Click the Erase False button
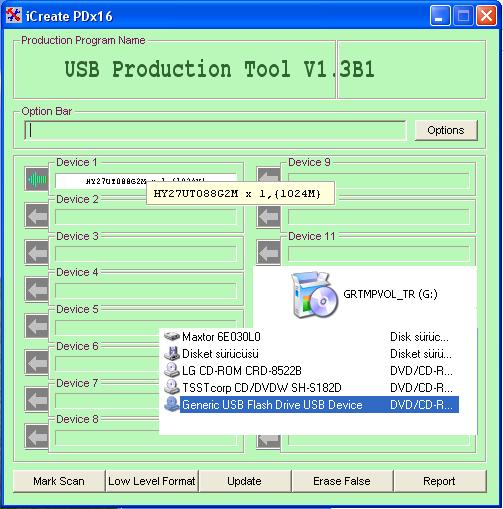 click(x=342, y=481)
